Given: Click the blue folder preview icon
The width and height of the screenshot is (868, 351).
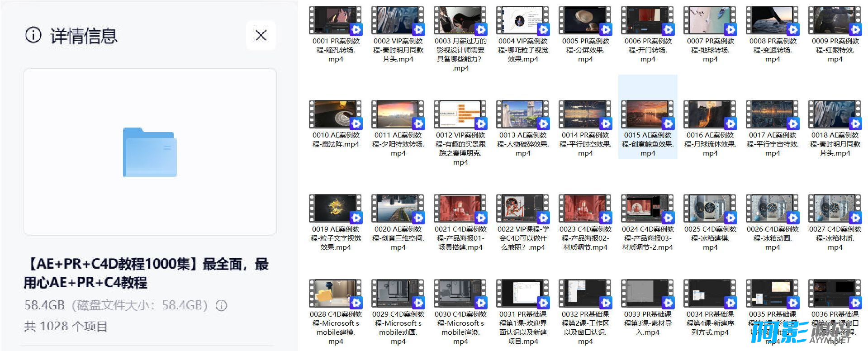Looking at the screenshot, I should 150,152.
